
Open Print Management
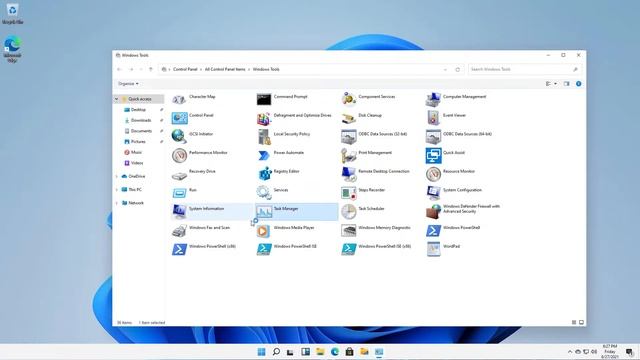pos(367,155)
